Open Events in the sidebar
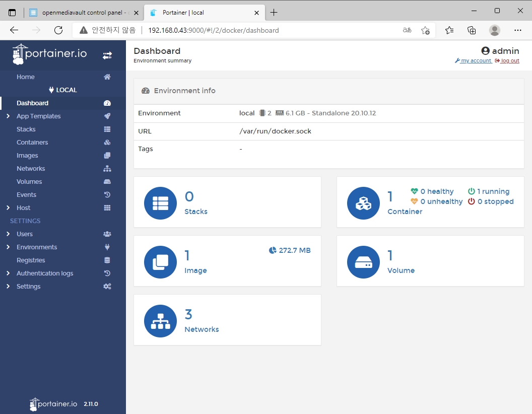 pyautogui.click(x=27, y=194)
